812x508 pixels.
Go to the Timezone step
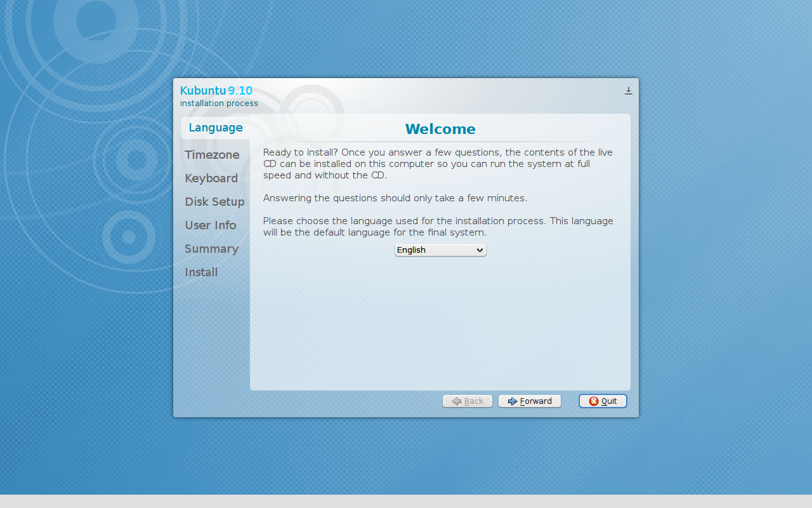(212, 155)
